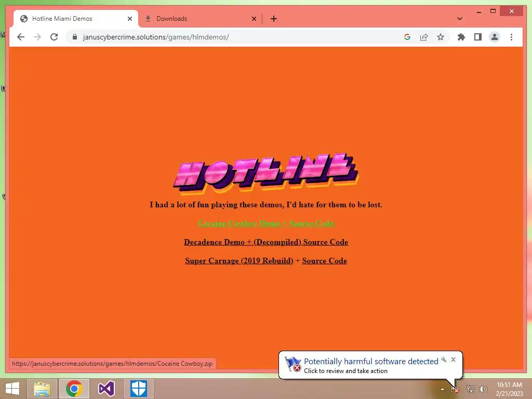Bookmark this page with the star

pos(441,37)
